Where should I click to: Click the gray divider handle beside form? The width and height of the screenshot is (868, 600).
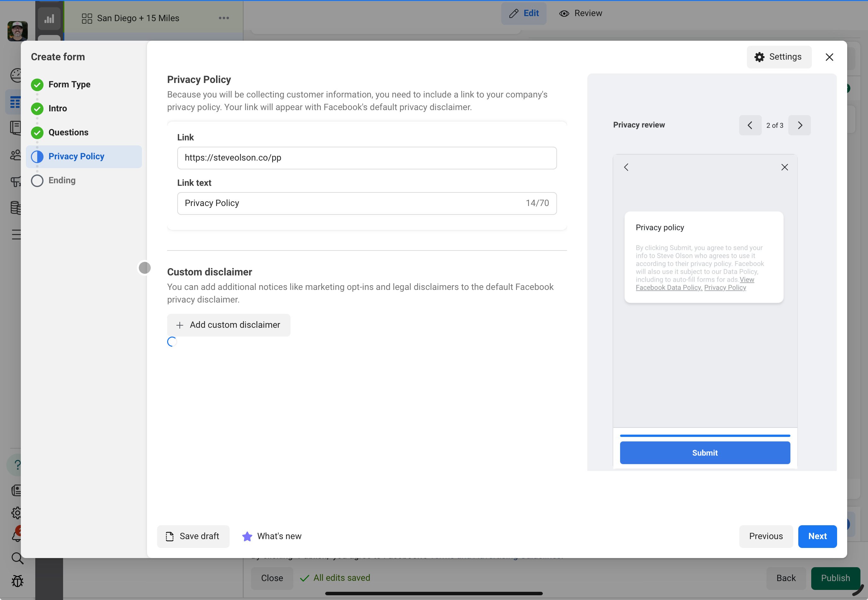pos(145,268)
